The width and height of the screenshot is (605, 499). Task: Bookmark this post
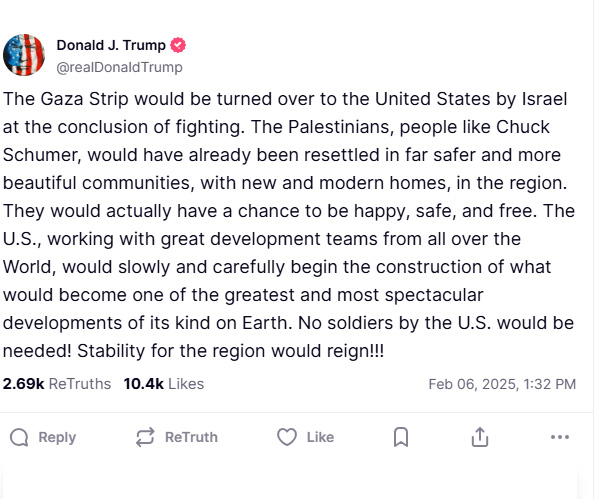click(400, 437)
